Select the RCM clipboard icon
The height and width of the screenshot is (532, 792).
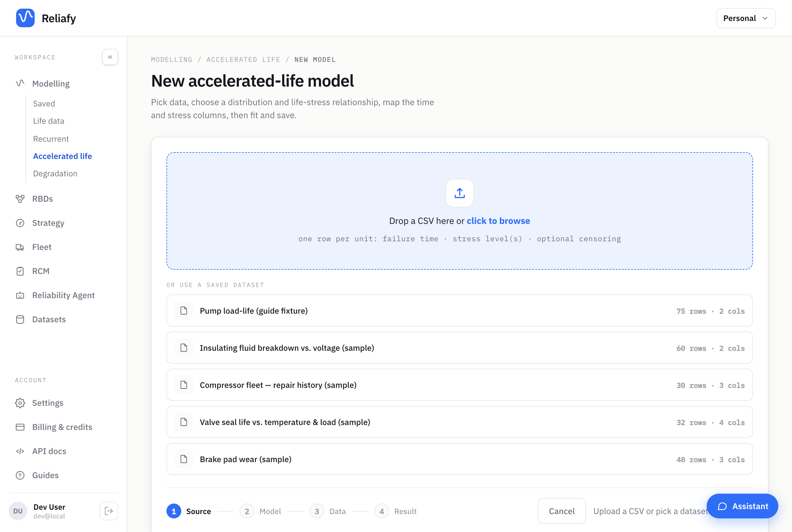pos(20,271)
